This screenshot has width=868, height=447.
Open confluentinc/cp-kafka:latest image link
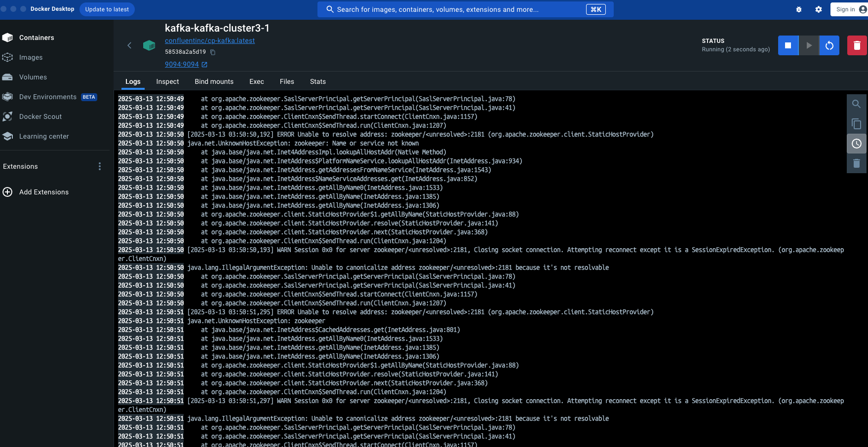(210, 41)
